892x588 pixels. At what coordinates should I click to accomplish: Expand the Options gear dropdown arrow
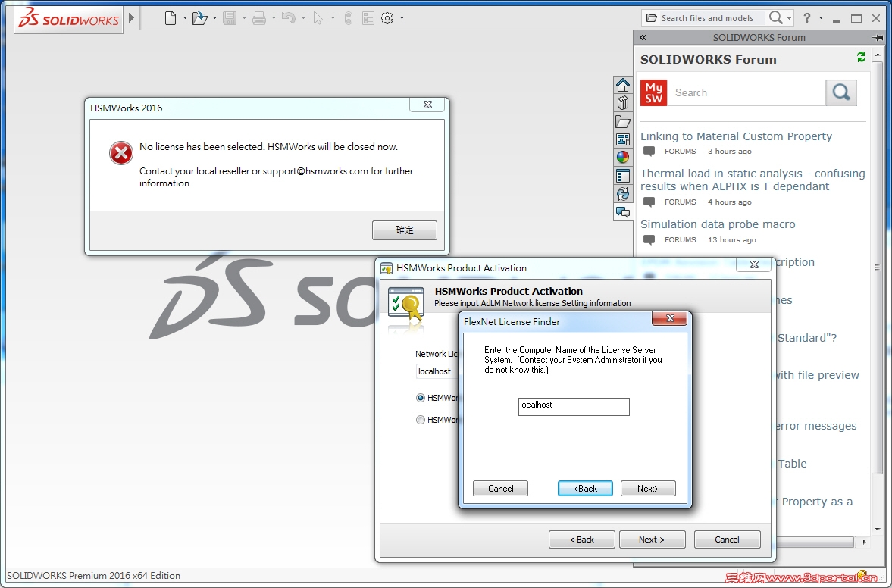pos(402,18)
